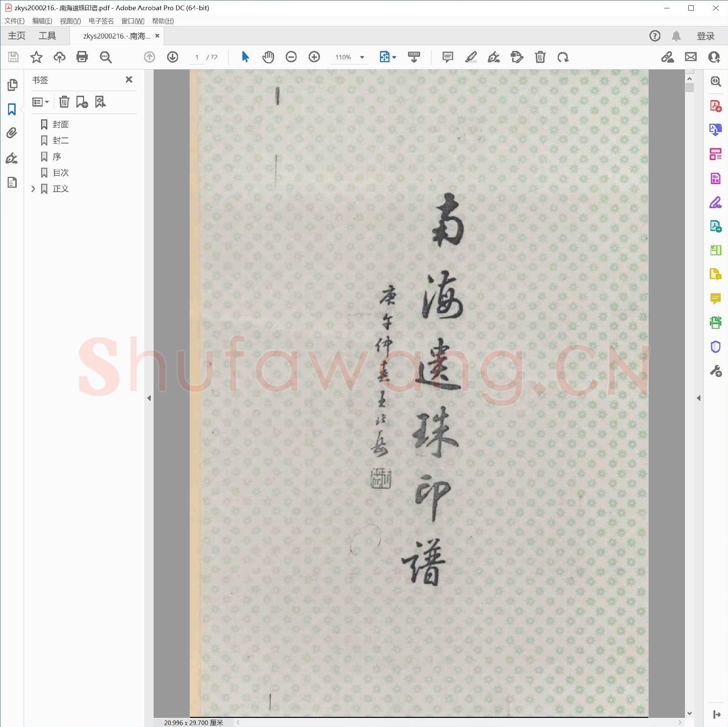Open the Highlight text tool
Image resolution: width=728 pixels, height=727 pixels.
click(x=471, y=57)
